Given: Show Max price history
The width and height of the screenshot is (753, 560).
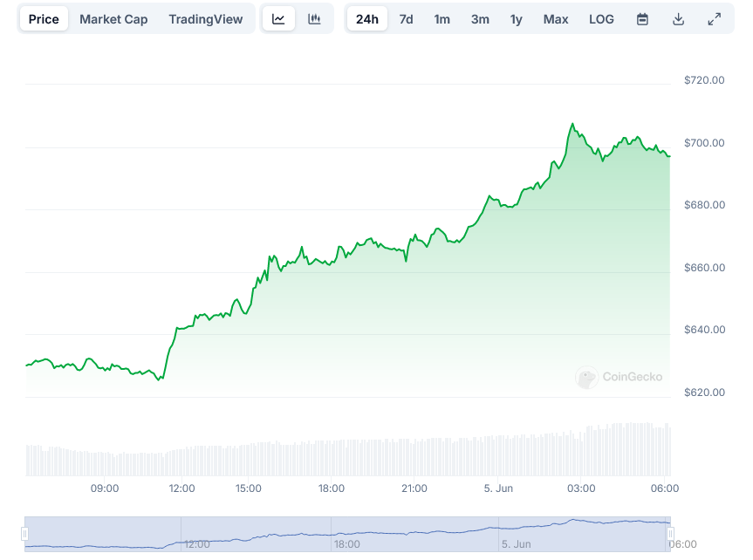Looking at the screenshot, I should [555, 19].
